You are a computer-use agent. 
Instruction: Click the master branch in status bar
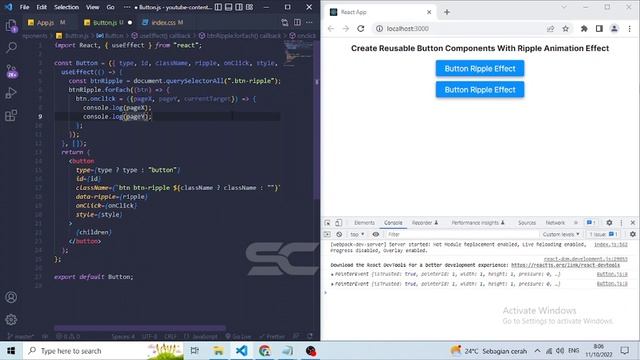tap(20, 336)
